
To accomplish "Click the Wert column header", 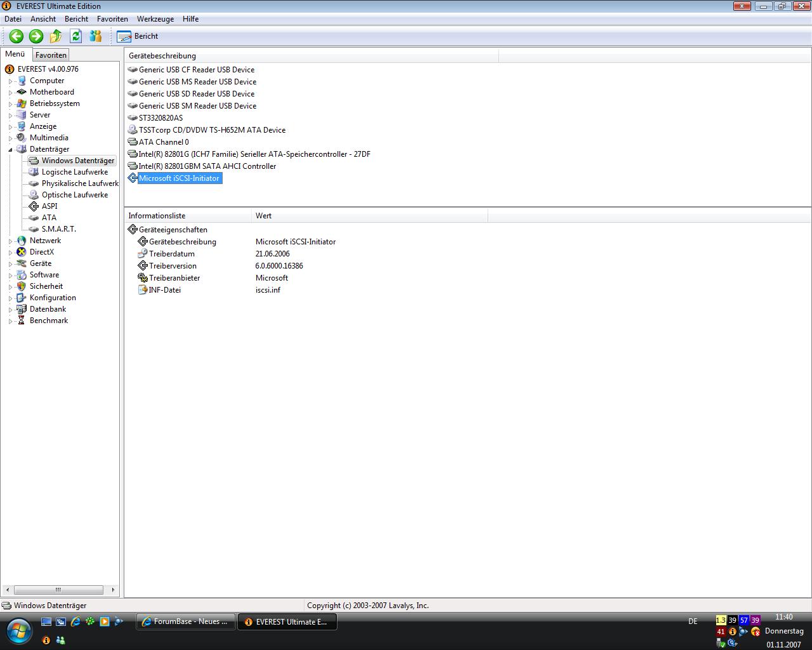I will click(x=370, y=216).
